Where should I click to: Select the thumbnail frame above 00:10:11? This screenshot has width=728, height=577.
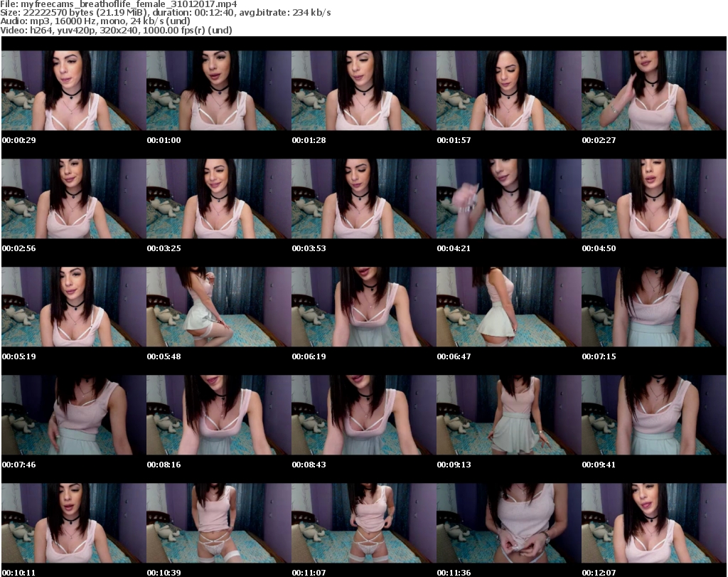click(73, 523)
